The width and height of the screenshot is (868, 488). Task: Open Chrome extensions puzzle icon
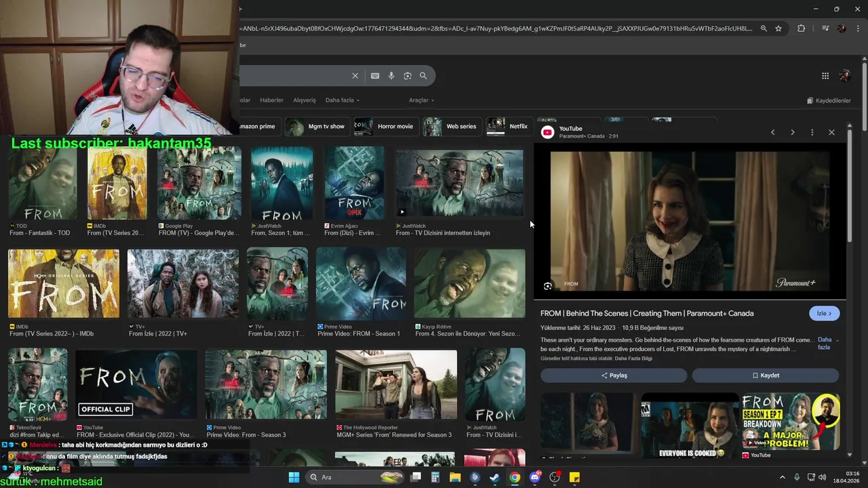[802, 28]
